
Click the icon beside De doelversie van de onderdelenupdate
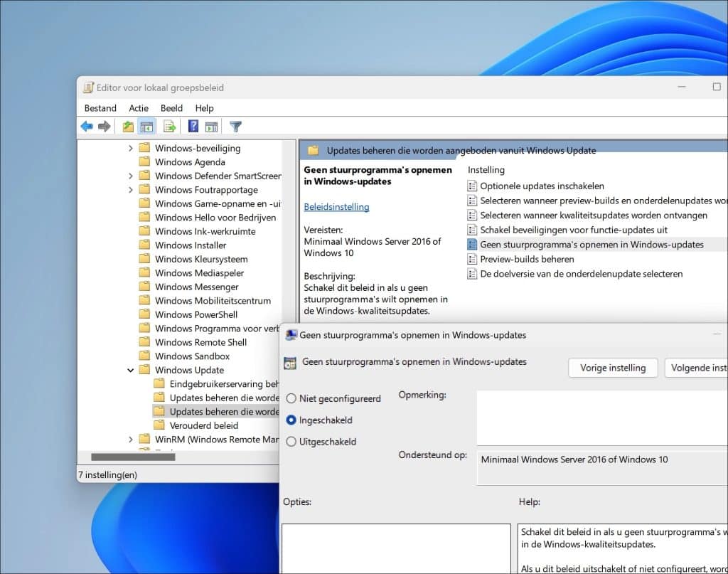pos(472,274)
